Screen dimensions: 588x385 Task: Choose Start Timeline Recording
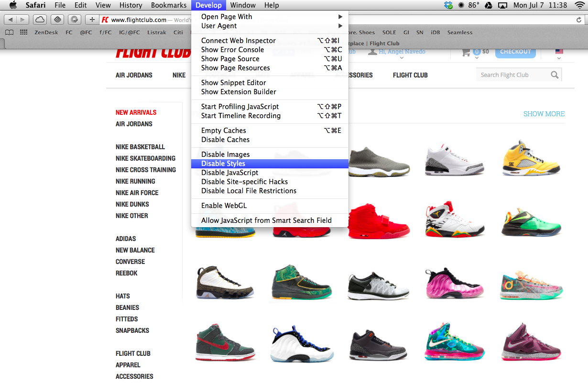point(270,116)
